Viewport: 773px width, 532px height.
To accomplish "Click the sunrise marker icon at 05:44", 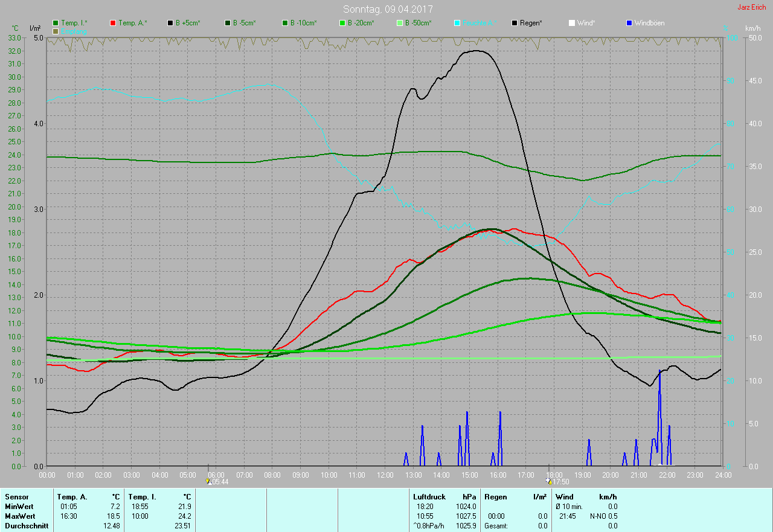I will tap(209, 481).
